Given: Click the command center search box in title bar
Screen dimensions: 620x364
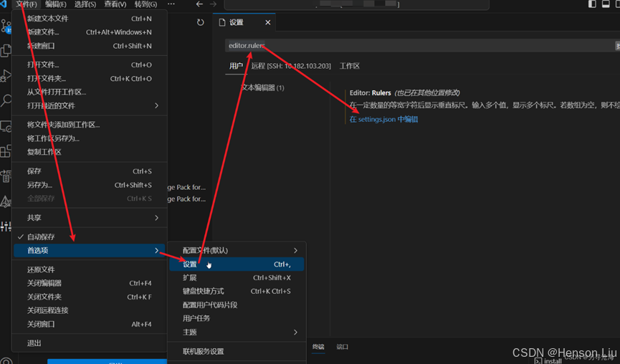Looking at the screenshot, I should click(x=357, y=4).
